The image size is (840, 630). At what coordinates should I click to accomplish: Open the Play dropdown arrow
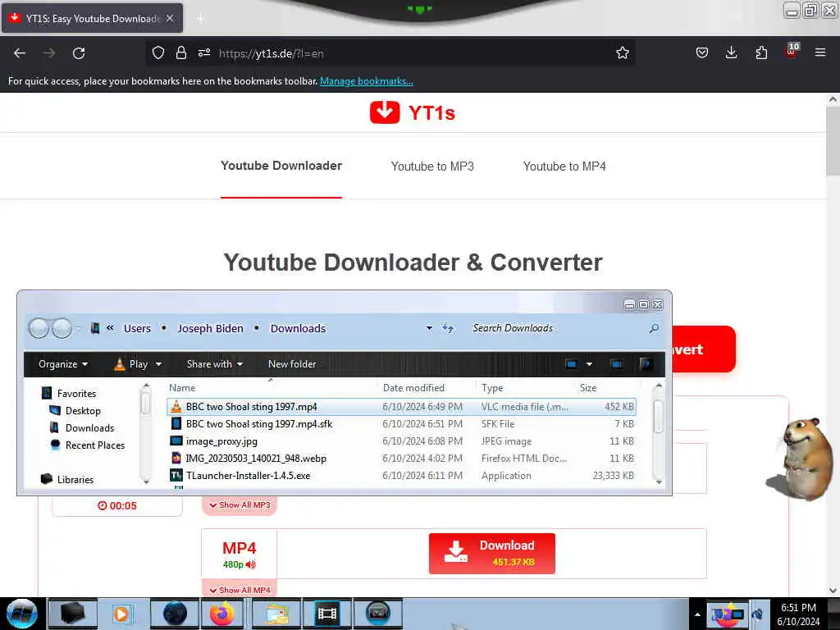(x=158, y=364)
